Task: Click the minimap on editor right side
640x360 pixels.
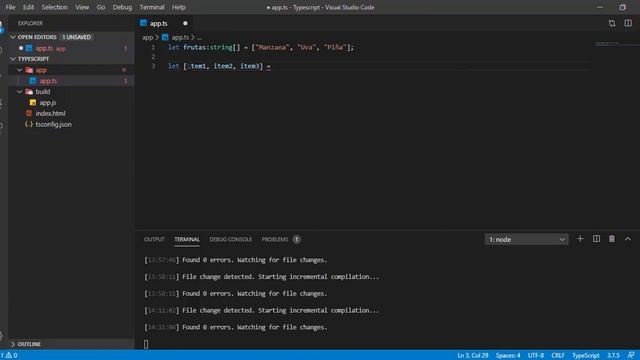Action: [x=614, y=43]
